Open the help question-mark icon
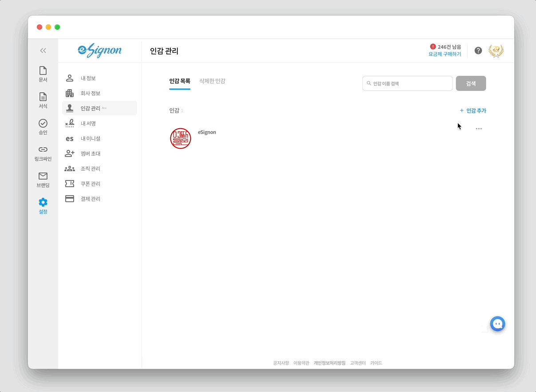This screenshot has width=536, height=392. coord(478,51)
